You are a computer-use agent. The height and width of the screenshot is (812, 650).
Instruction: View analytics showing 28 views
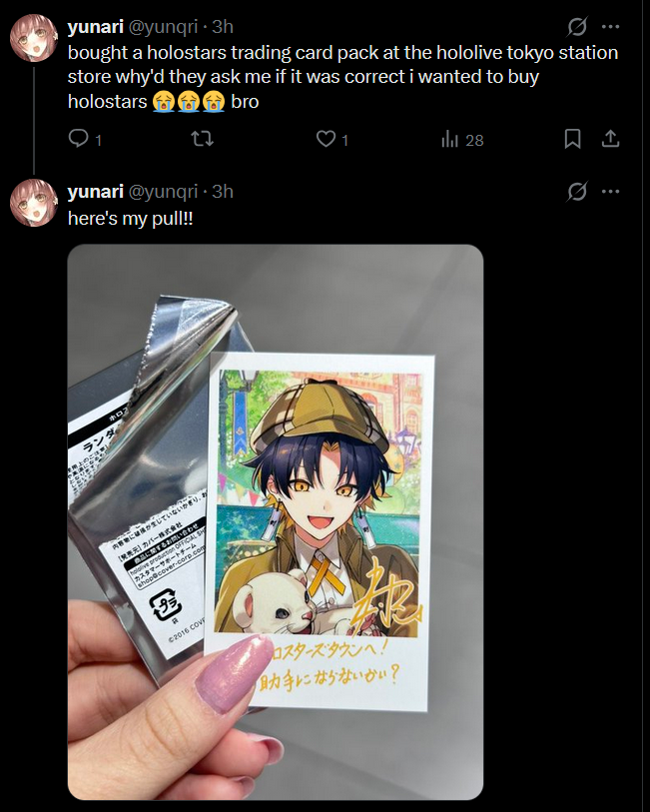click(x=462, y=140)
